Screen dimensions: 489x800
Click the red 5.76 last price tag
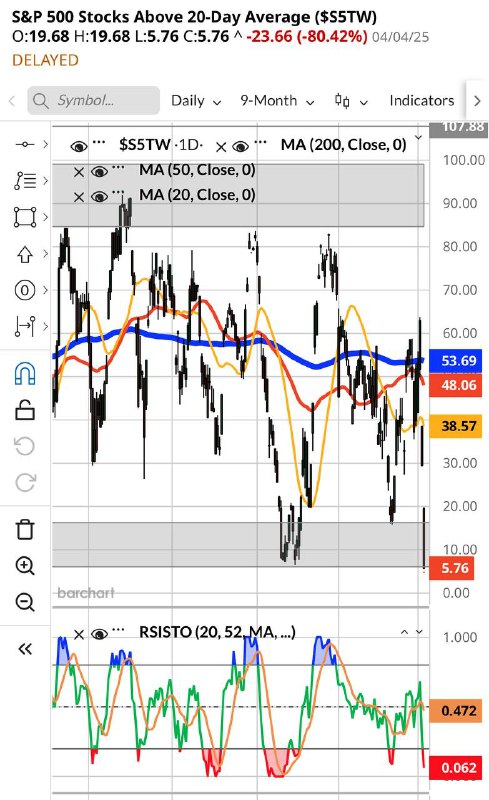(452, 568)
